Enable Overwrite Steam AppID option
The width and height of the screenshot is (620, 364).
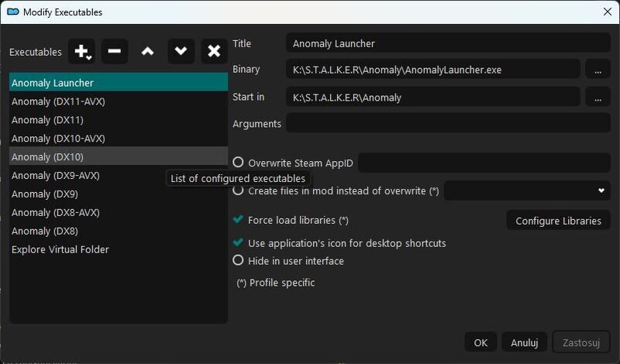[x=238, y=162]
